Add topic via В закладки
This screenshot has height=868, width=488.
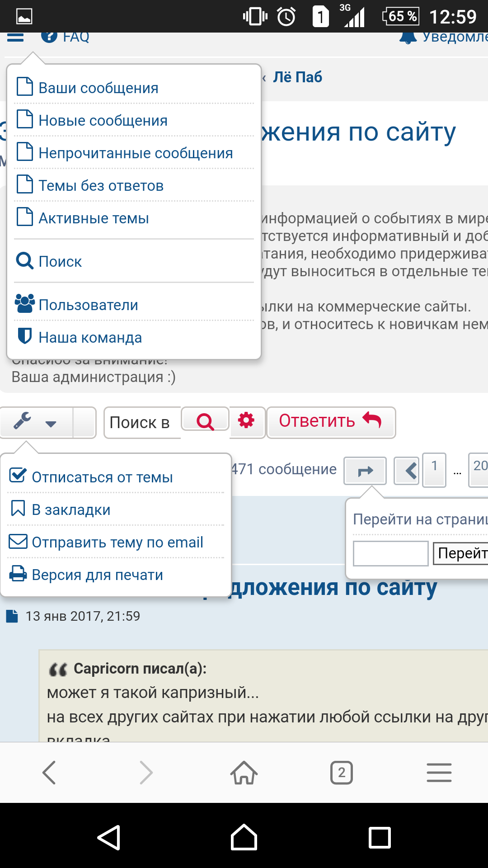click(x=71, y=509)
